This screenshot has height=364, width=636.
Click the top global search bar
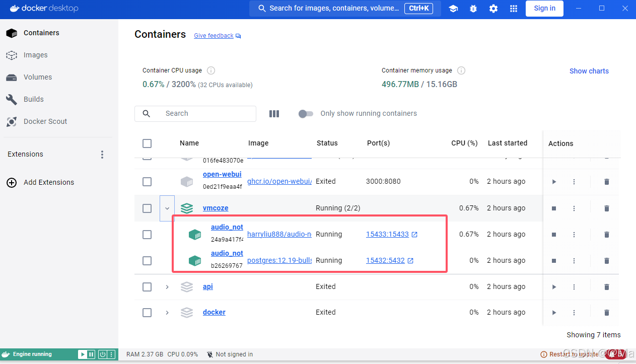345,9
